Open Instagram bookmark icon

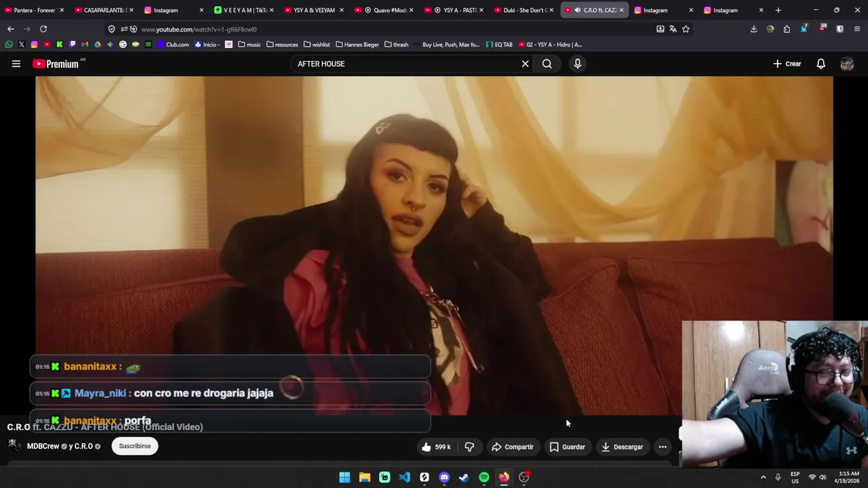34,45
